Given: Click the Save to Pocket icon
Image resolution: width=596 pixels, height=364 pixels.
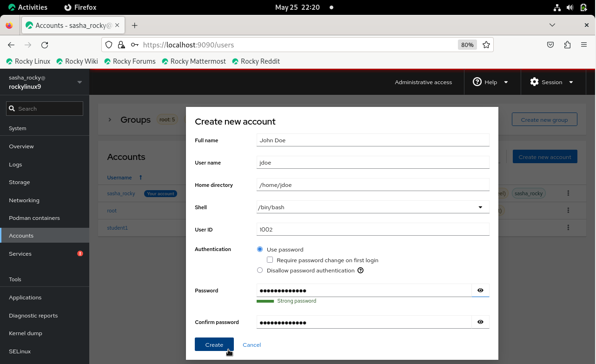Looking at the screenshot, I should click(x=550, y=45).
